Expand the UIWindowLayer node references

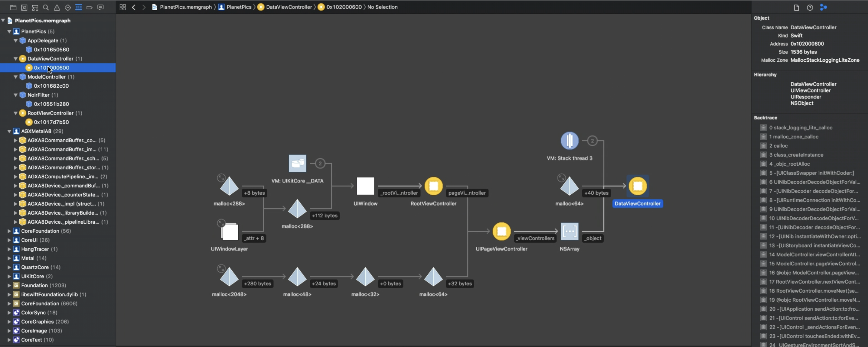tap(221, 223)
